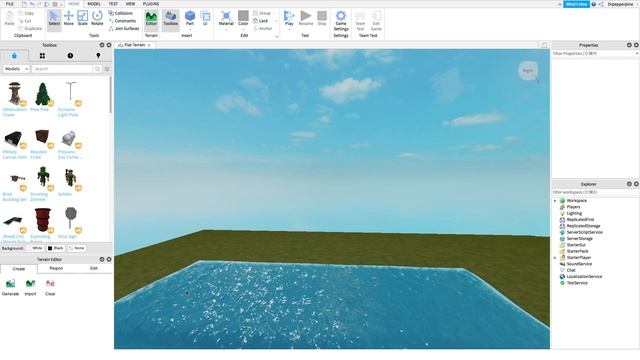The width and height of the screenshot is (640, 360).
Task: Open the Help question mark icon
Action: (593, 4)
